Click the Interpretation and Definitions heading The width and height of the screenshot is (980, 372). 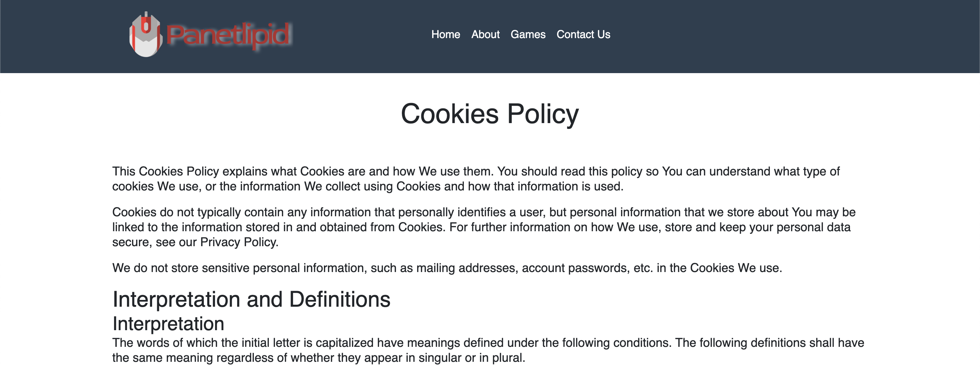pyautogui.click(x=251, y=299)
